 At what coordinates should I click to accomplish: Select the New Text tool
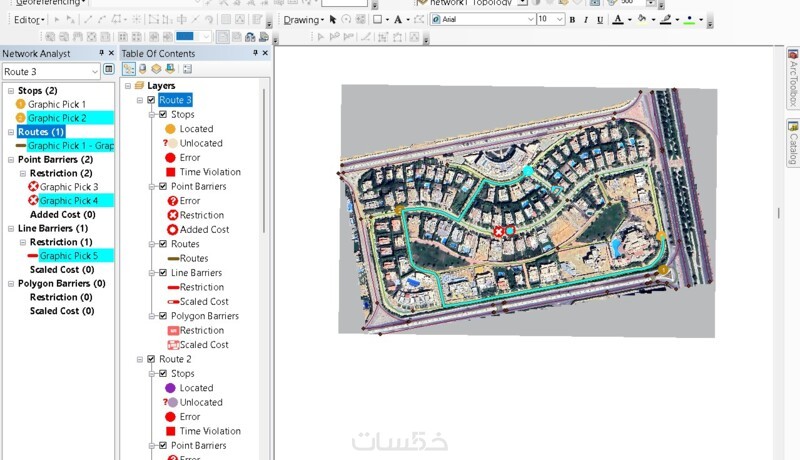(398, 19)
